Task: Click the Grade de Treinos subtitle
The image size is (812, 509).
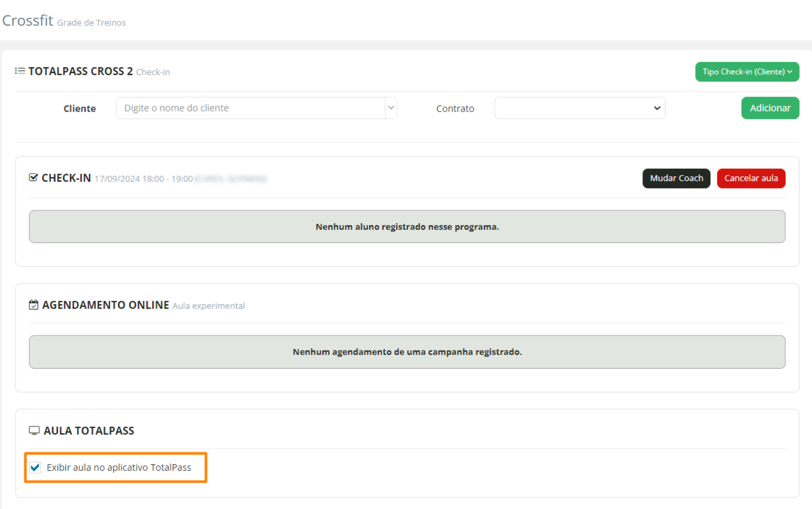Action: (x=92, y=23)
